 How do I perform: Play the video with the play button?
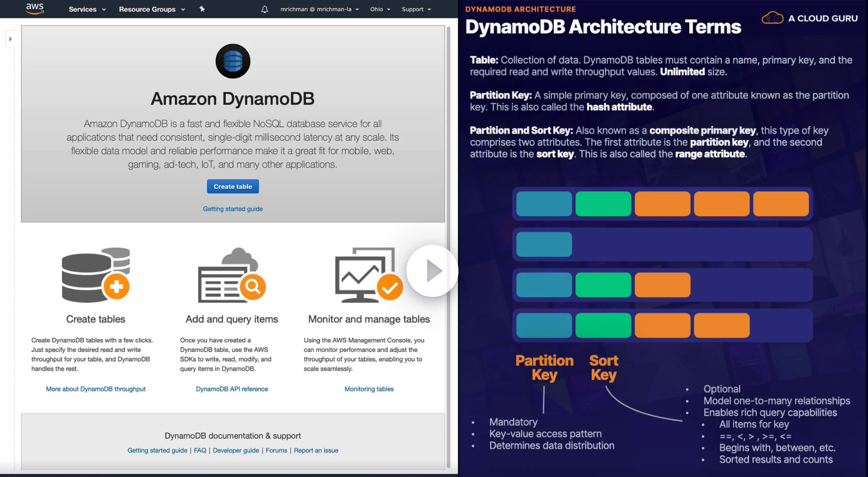[x=432, y=271]
